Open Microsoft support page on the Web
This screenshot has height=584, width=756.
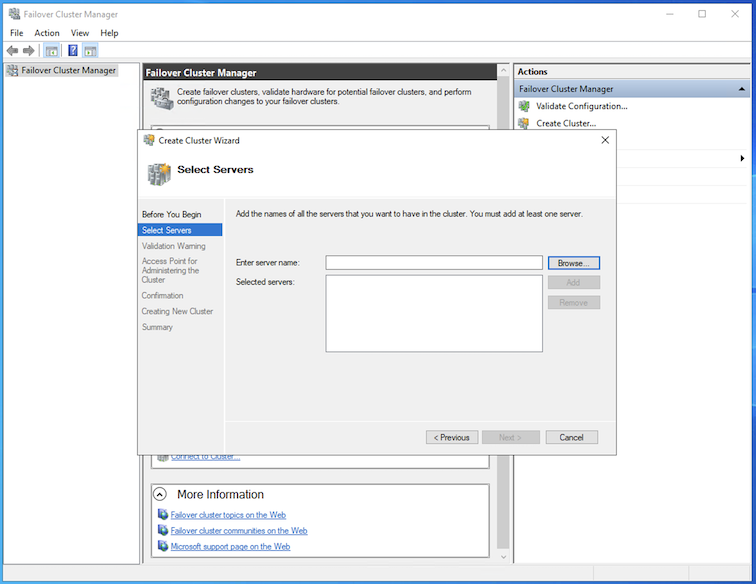[230, 547]
